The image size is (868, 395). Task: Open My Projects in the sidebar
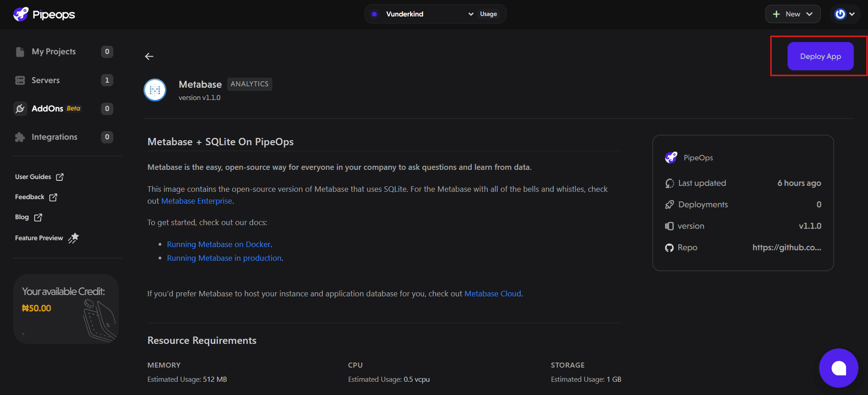coord(53,52)
